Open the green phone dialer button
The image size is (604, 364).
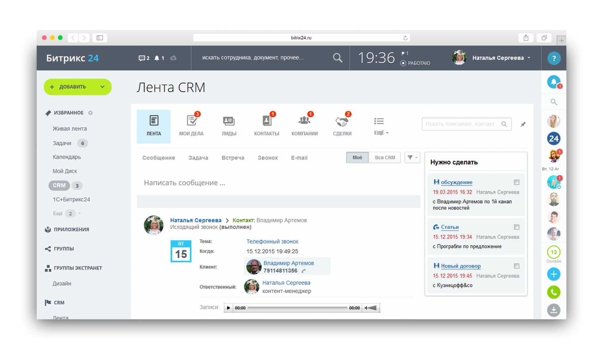[x=554, y=292]
